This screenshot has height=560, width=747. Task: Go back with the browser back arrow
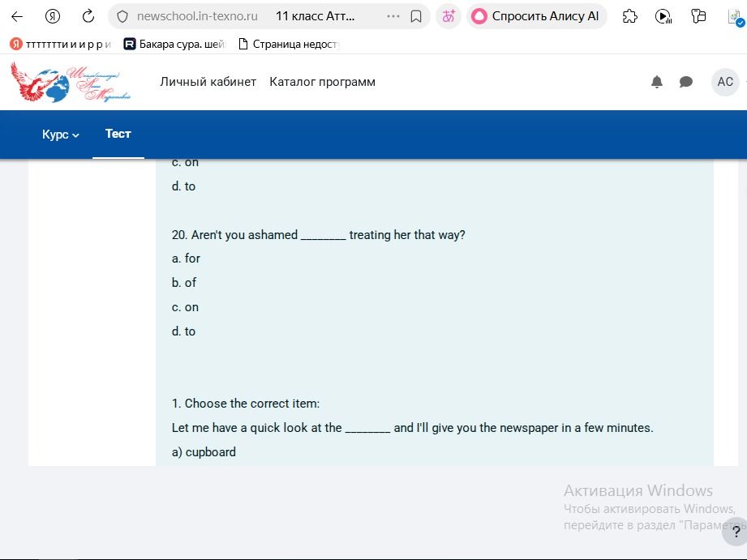(x=17, y=17)
